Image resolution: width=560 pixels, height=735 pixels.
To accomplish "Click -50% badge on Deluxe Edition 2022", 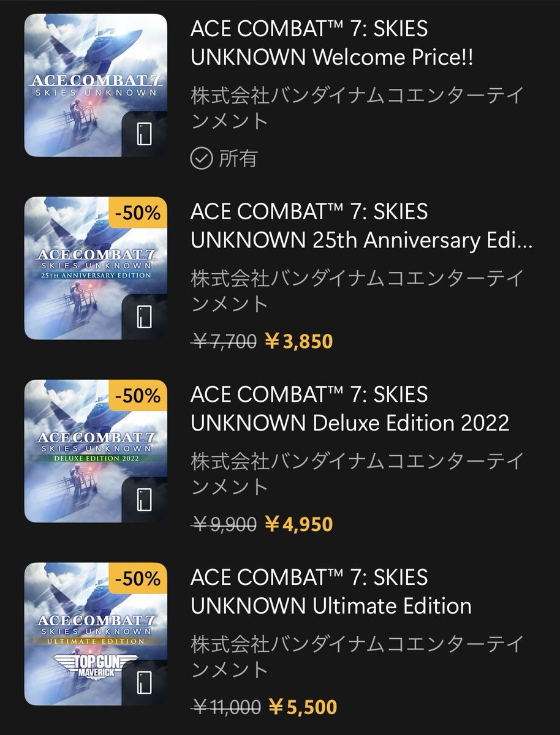I will 137,396.
